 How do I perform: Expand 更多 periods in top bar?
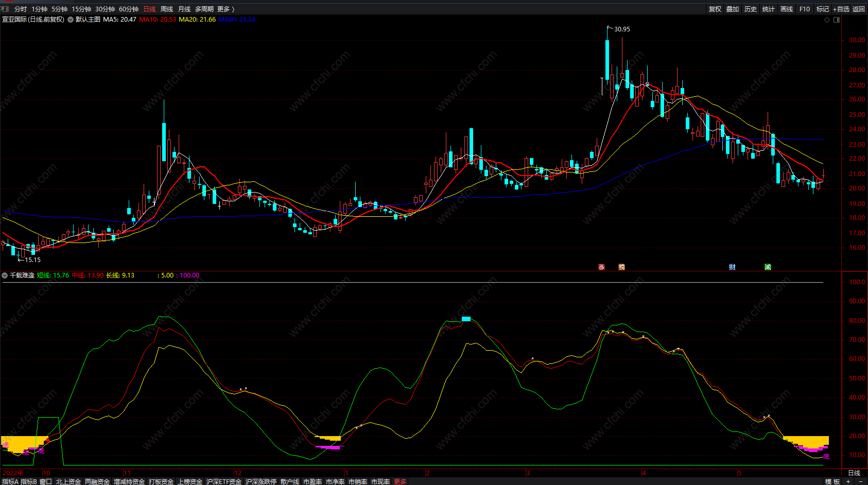[x=225, y=9]
